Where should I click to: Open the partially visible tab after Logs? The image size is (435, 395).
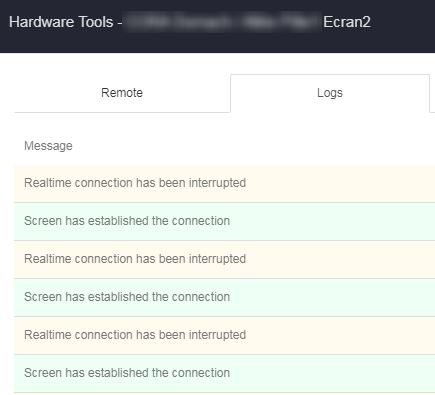pyautogui.click(x=433, y=93)
